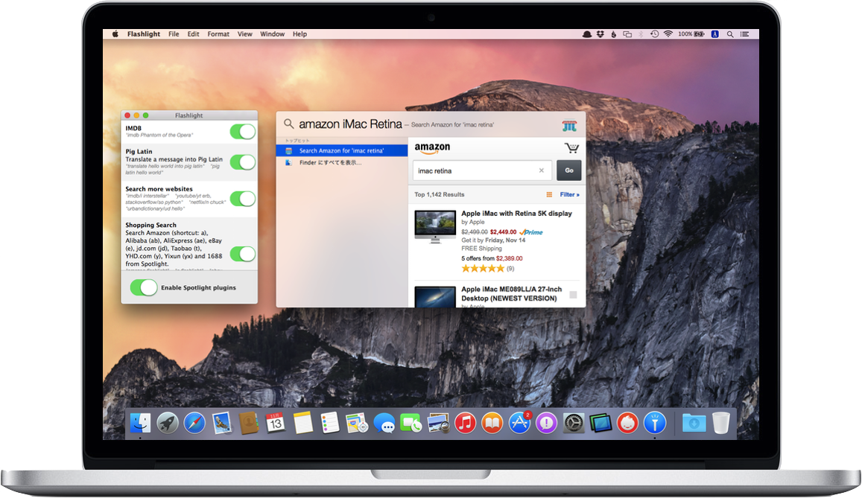862x504 pixels.
Task: Toggle the Pig Latin plugin switch
Action: tap(242, 162)
